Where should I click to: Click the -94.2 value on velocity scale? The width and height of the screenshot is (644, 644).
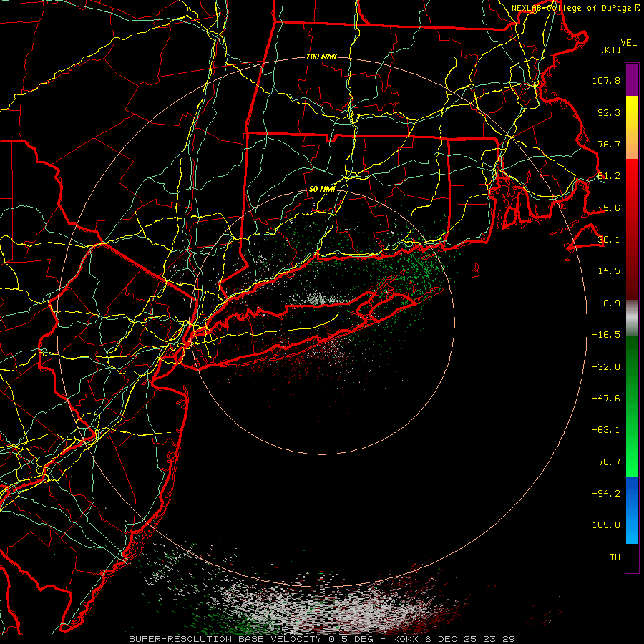pyautogui.click(x=606, y=494)
